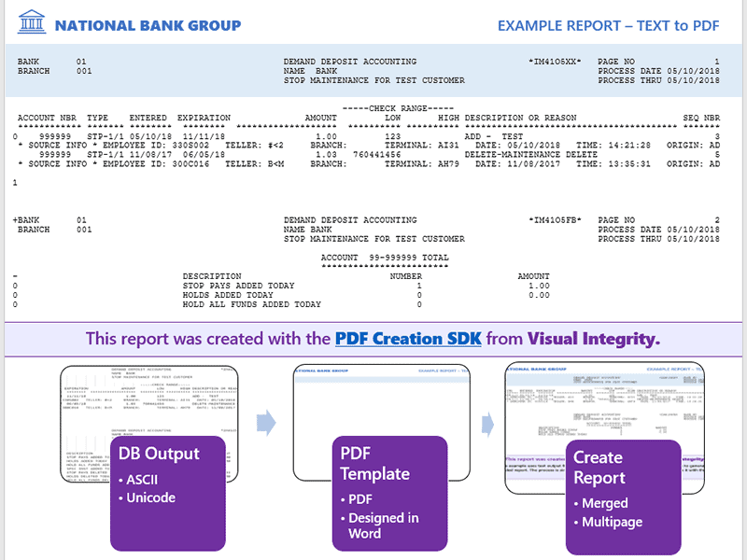Click TIME: 13:35:31 value
Screen dimensions: 747x560
point(613,164)
